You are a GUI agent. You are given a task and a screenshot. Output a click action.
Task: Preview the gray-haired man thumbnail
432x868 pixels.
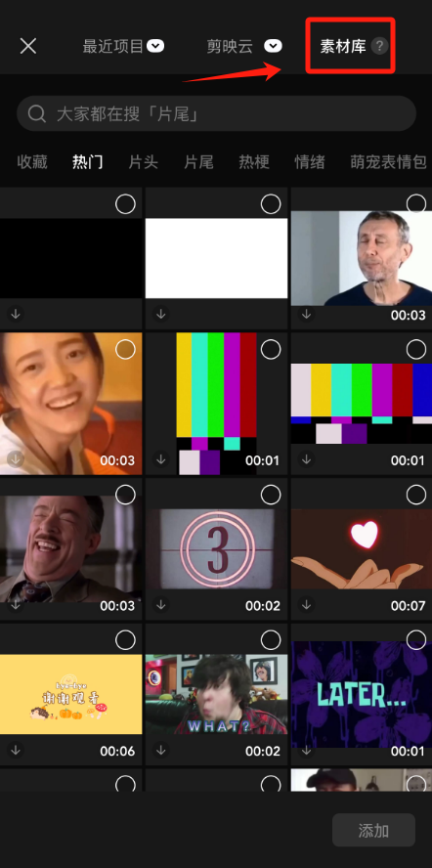pyautogui.click(x=361, y=258)
